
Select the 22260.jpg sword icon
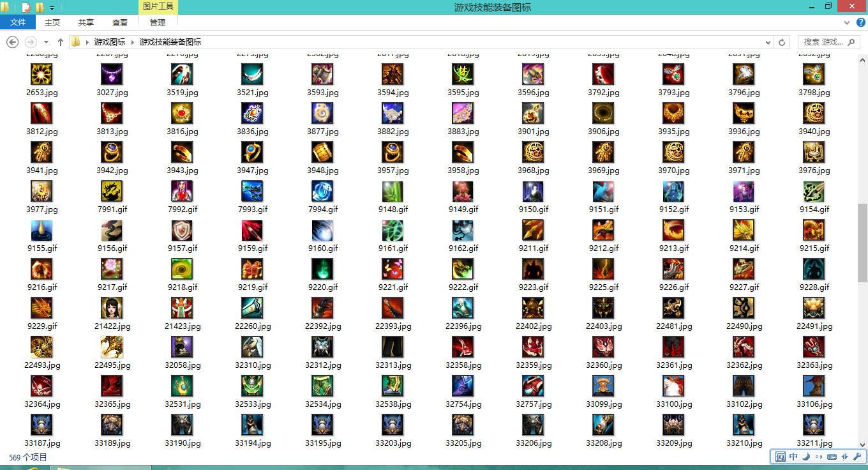click(252, 308)
